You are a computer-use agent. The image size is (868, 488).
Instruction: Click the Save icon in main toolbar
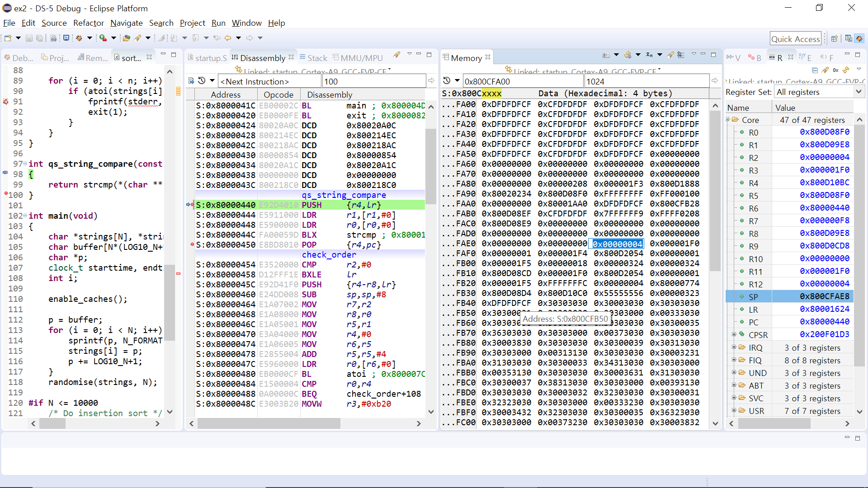click(29, 38)
